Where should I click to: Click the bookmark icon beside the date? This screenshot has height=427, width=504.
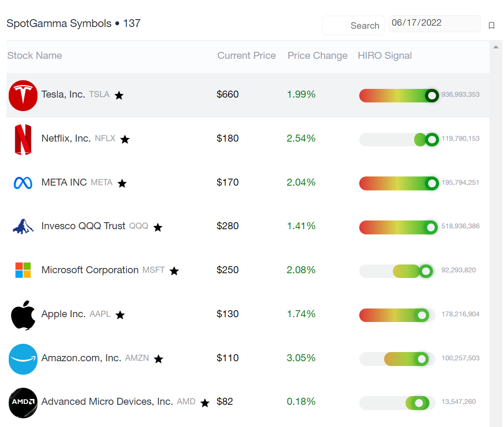(491, 25)
